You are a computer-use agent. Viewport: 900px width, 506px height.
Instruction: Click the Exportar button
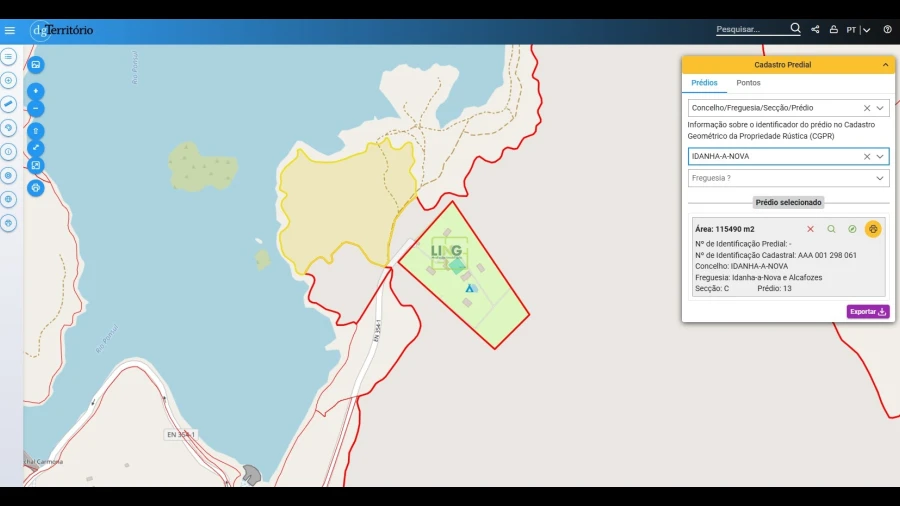[867, 312]
